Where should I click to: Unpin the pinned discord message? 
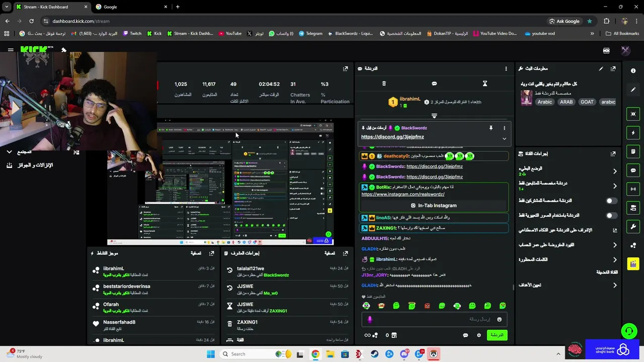point(491,128)
